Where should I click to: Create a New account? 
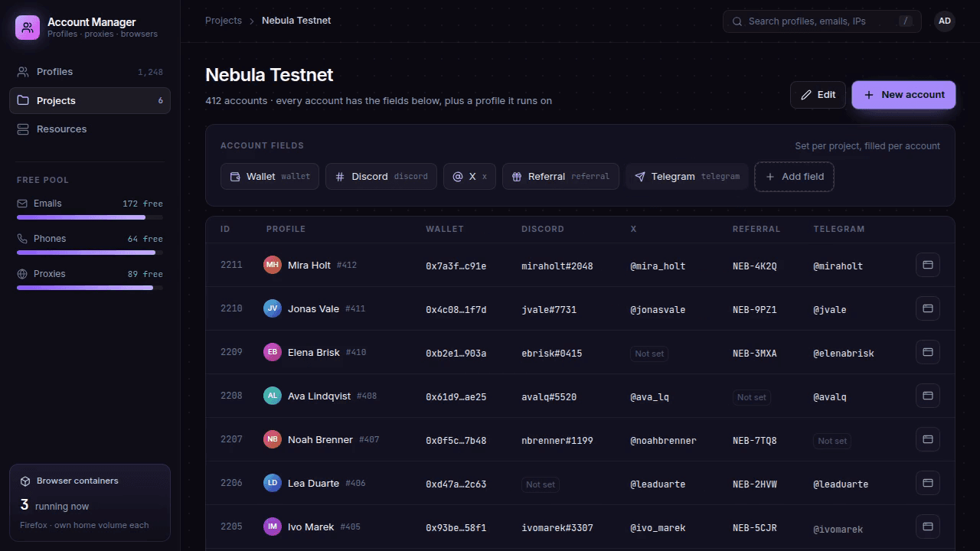(903, 95)
